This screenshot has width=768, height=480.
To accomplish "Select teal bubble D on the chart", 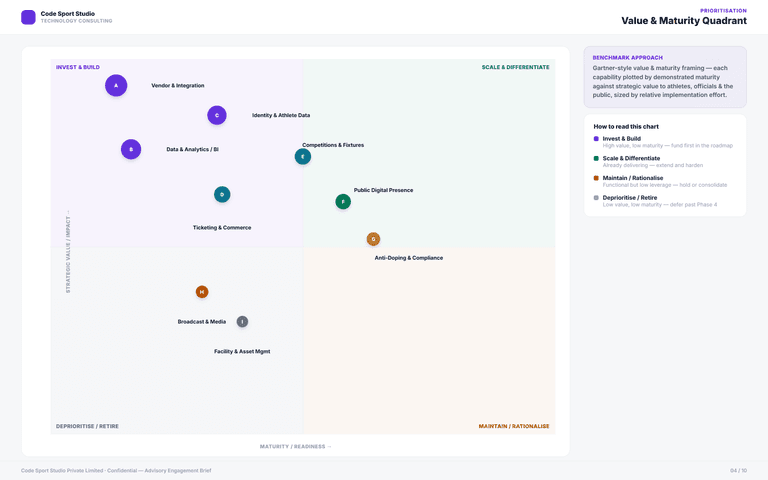I will tap(222, 194).
